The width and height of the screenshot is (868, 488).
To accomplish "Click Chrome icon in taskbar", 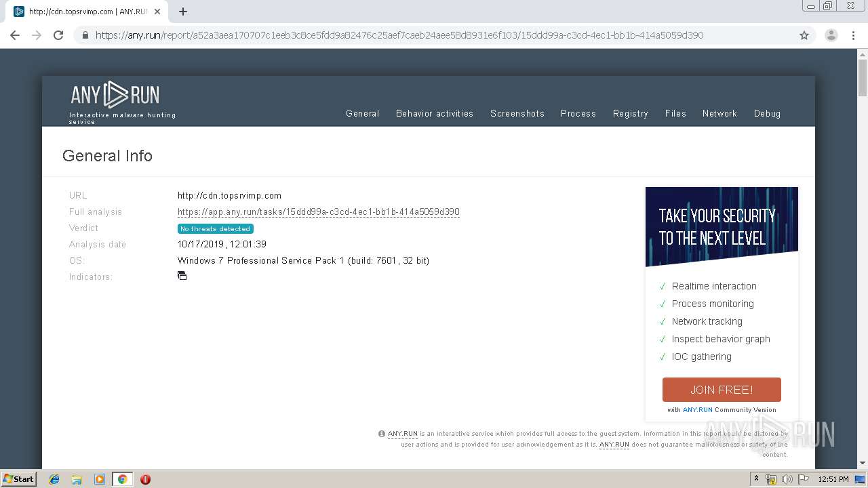I will click(122, 479).
